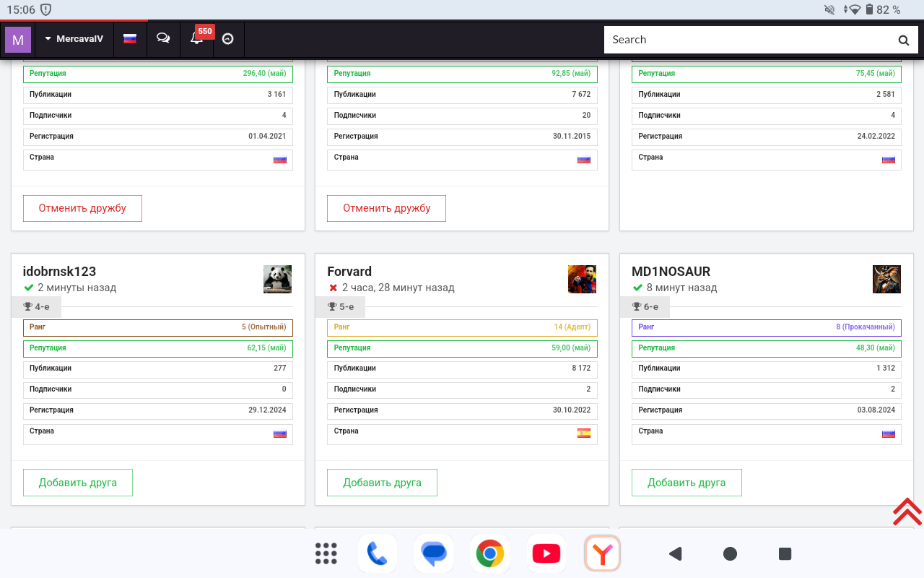
Task: Add Forvard as a friend
Action: point(382,483)
